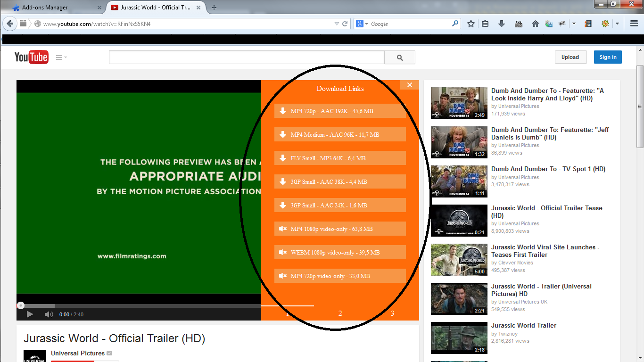Image resolution: width=644 pixels, height=362 pixels.
Task: Open Jurassic World - Official Trailer Tease thumbnail
Action: [x=459, y=220]
